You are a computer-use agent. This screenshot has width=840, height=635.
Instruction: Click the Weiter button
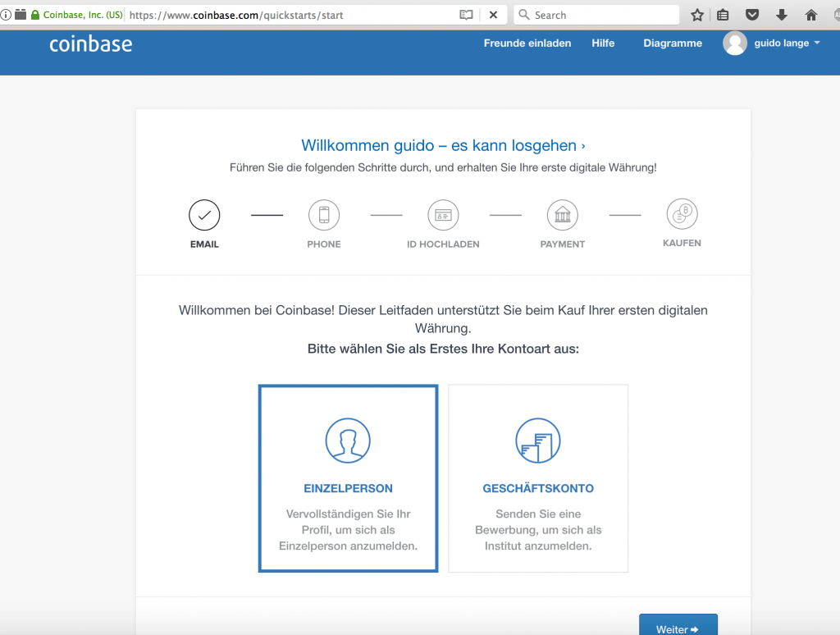[x=678, y=625]
